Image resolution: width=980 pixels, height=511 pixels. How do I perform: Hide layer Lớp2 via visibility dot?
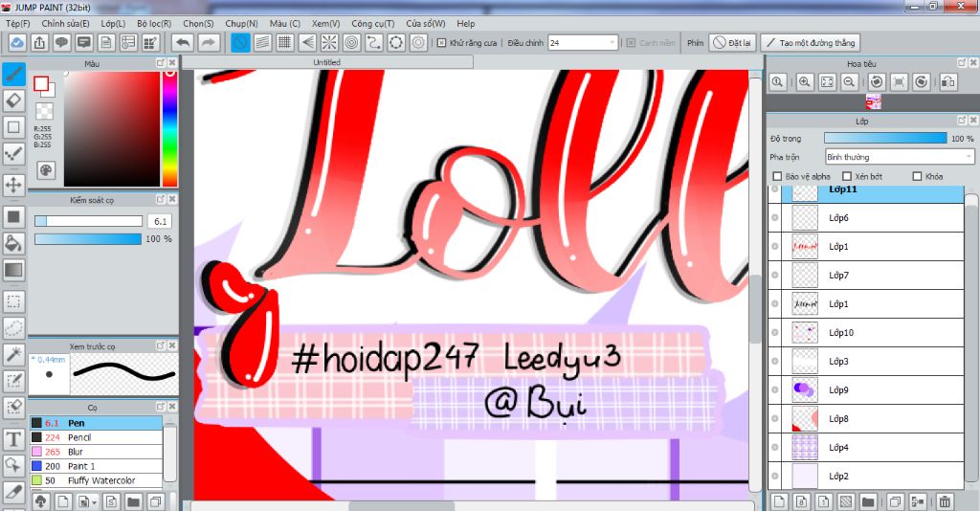pos(775,476)
